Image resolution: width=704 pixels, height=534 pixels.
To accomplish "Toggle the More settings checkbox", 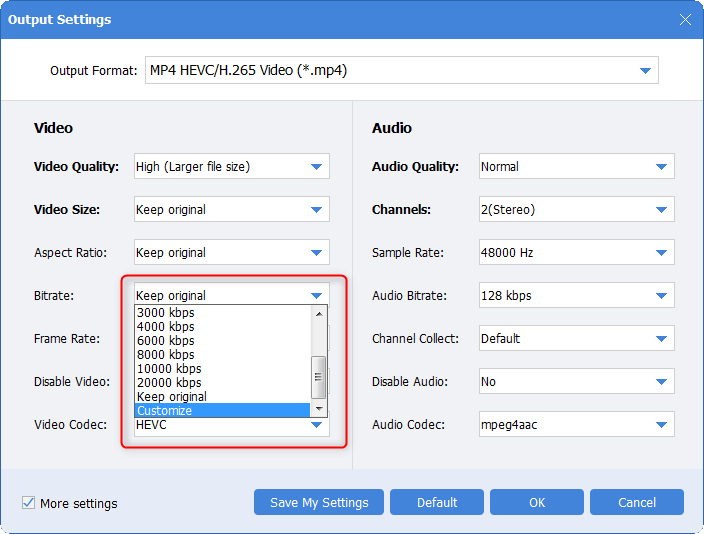I will click(x=28, y=503).
